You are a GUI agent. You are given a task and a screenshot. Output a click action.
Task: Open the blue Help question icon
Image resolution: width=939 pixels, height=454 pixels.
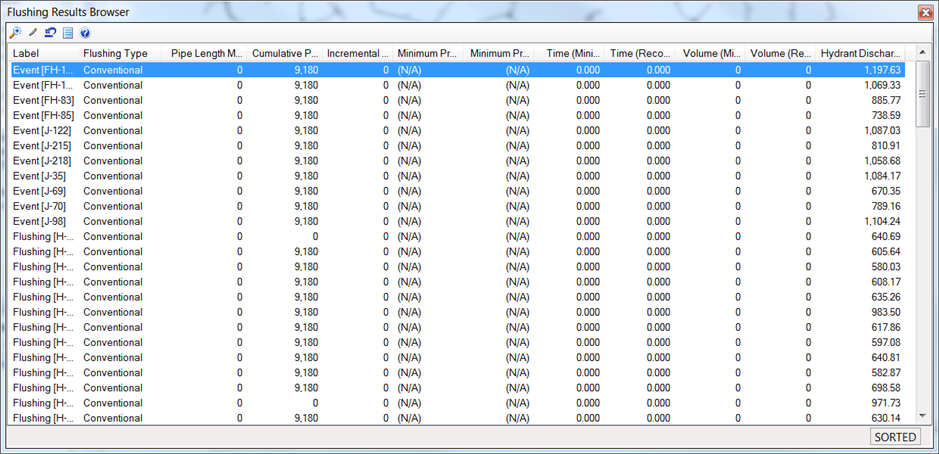(85, 32)
